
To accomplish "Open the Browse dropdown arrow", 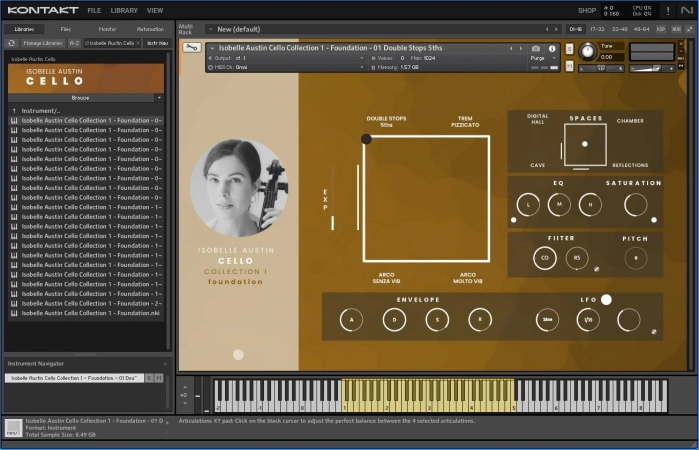I will pos(158,98).
